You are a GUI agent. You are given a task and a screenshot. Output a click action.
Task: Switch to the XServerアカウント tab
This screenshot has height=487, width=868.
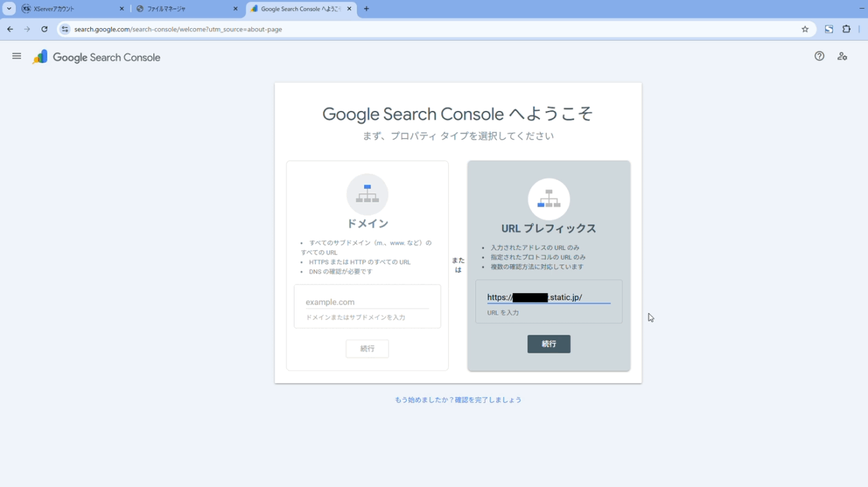pos(70,9)
